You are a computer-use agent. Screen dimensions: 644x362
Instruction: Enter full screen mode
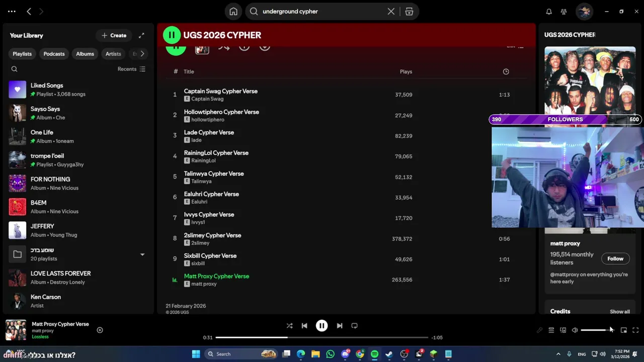(635, 330)
